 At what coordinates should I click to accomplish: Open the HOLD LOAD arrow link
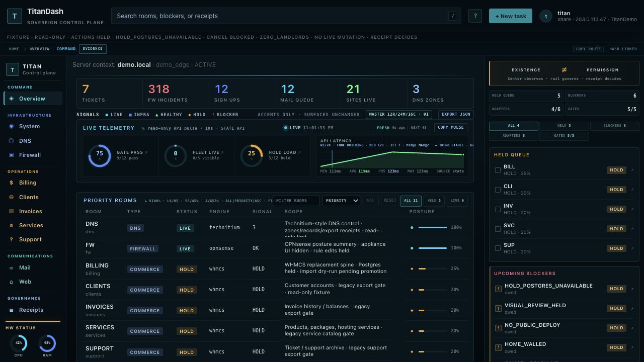(299, 152)
